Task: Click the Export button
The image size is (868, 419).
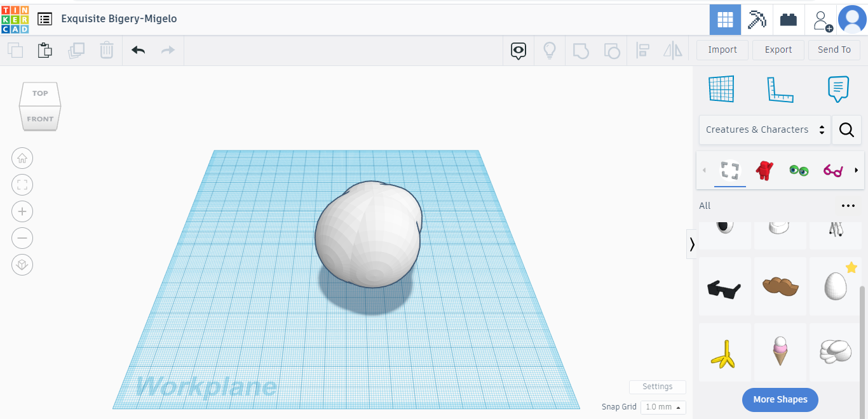Action: [778, 50]
